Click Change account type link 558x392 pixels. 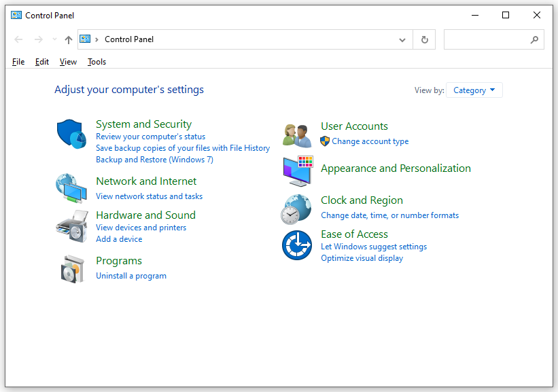[370, 141]
